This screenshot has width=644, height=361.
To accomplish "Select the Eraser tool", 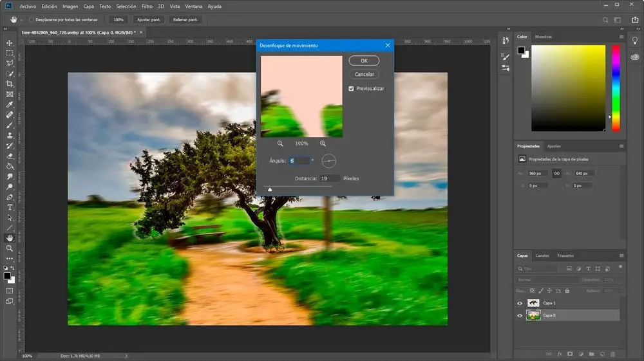I will [10, 156].
